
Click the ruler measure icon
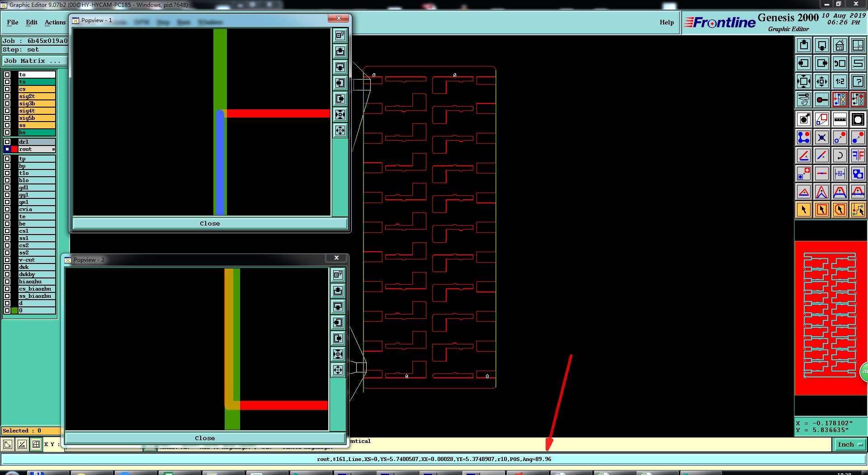(840, 119)
